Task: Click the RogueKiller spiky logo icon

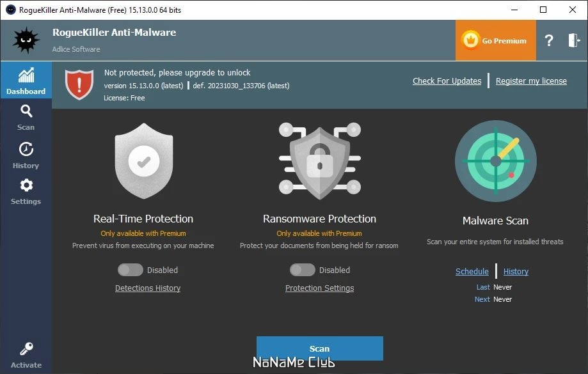Action: click(26, 40)
